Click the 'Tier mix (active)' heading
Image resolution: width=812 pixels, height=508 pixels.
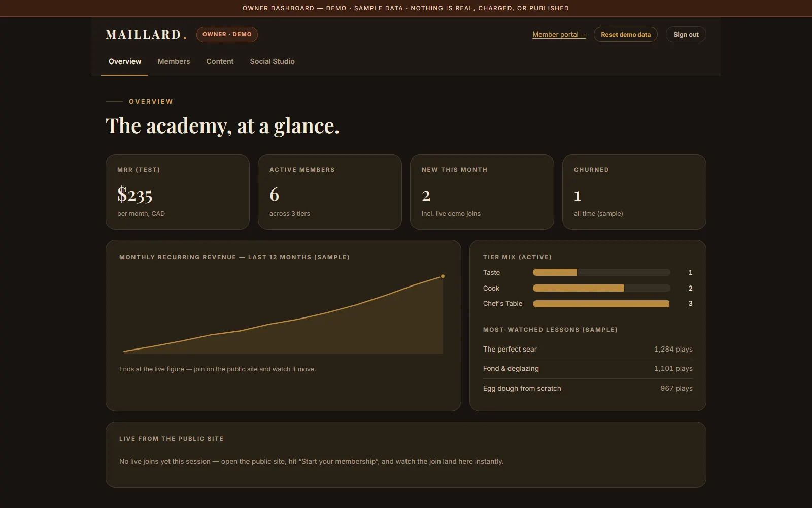[x=517, y=257]
